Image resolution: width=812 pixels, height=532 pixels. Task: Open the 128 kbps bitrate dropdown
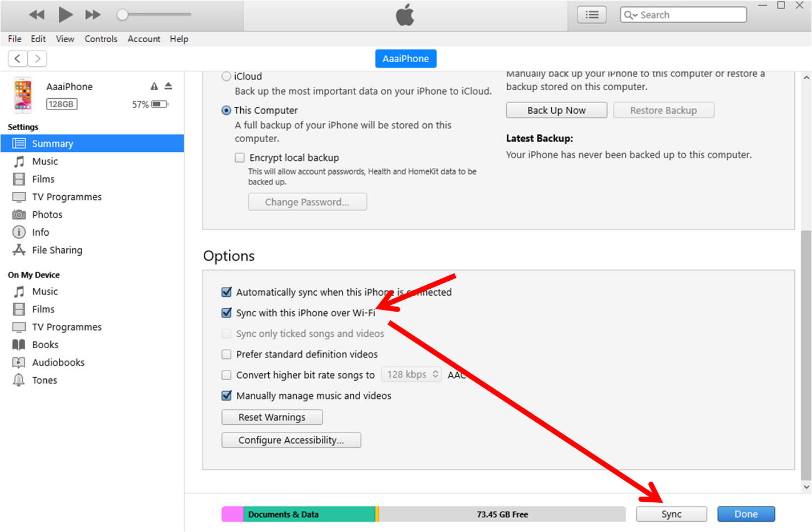pyautogui.click(x=411, y=374)
